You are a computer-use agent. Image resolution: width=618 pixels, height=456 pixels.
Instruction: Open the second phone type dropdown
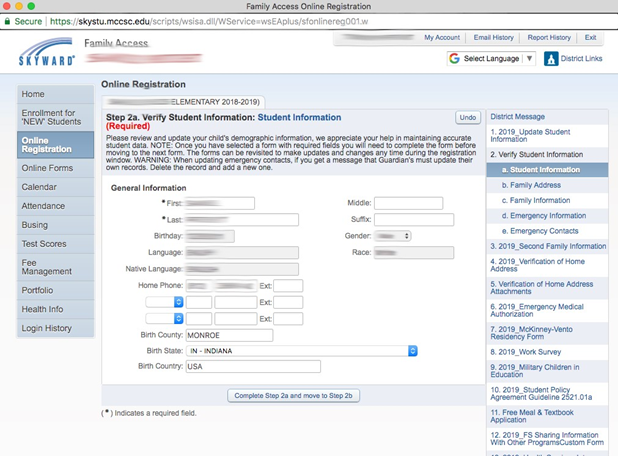(x=164, y=301)
